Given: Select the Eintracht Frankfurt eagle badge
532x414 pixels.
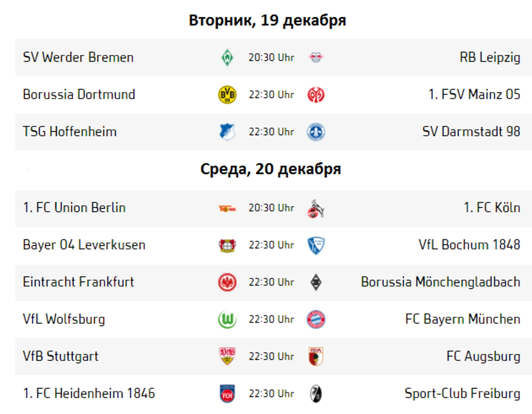Looking at the screenshot, I should pyautogui.click(x=227, y=282).
